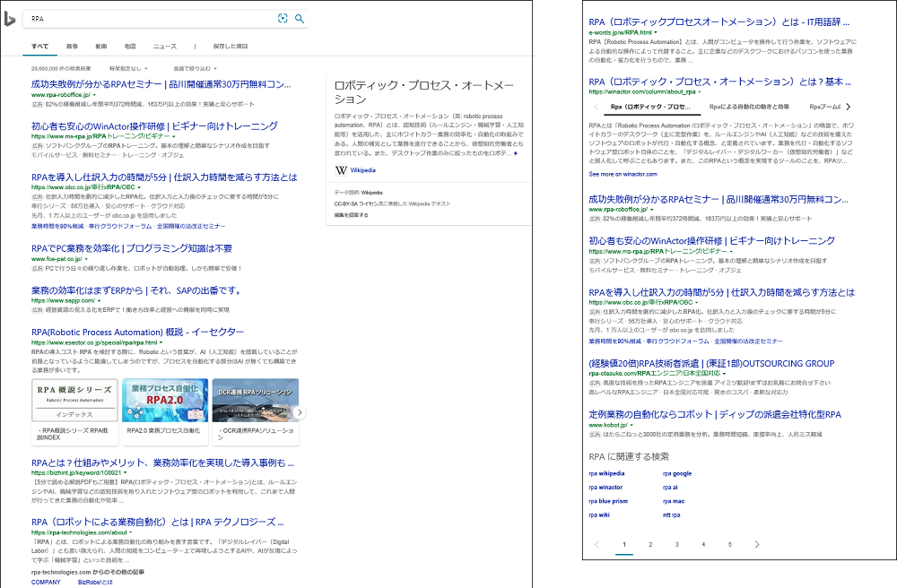Click related search rpa winactor
Image resolution: width=897 pixels, height=588 pixels.
tap(605, 488)
